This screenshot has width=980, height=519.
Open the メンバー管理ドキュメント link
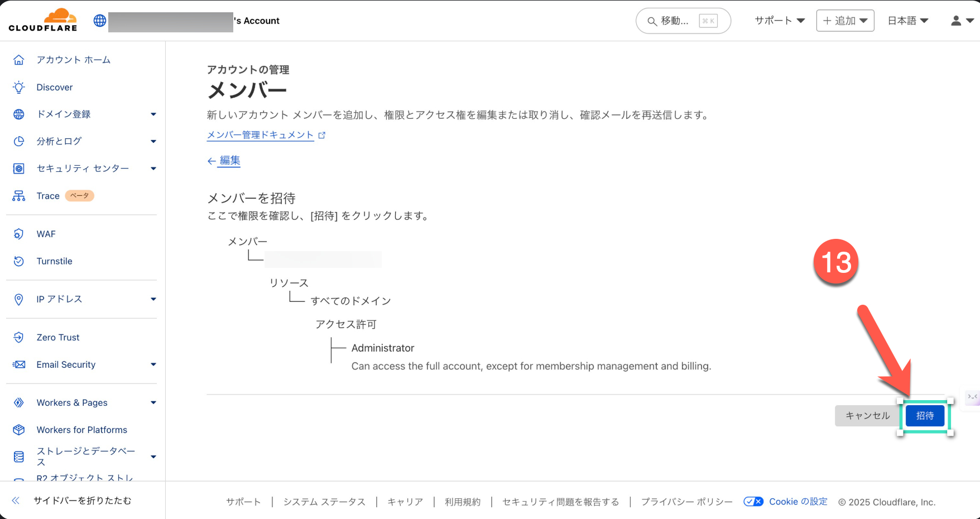(260, 135)
